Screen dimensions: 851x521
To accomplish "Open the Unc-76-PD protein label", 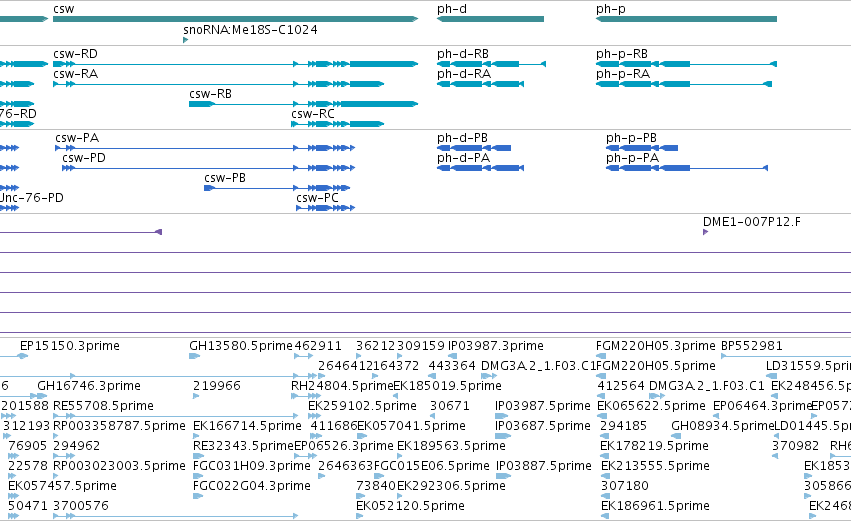I will pos(31,198).
